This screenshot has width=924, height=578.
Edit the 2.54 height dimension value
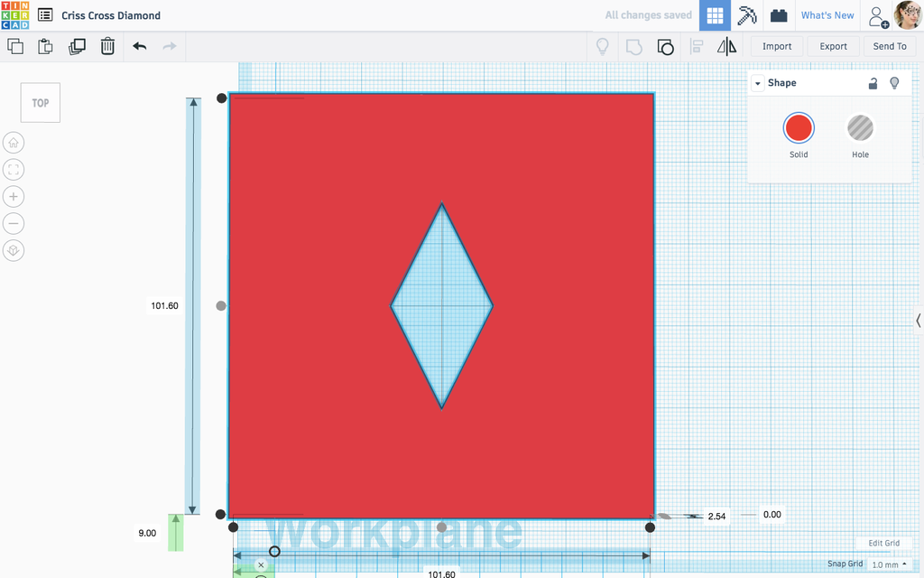click(x=716, y=516)
